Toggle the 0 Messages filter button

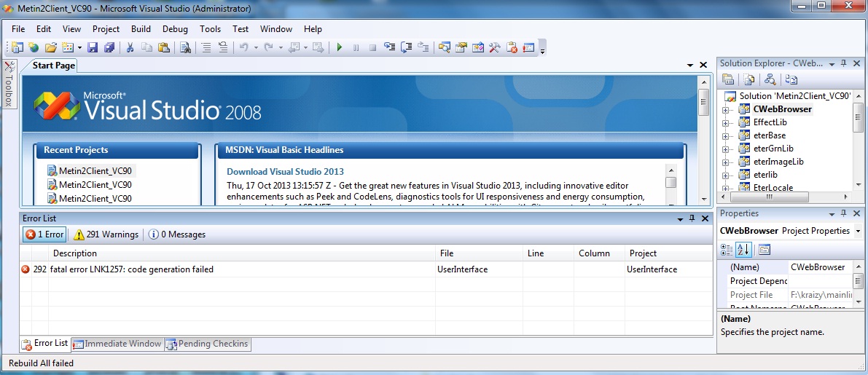(x=177, y=234)
